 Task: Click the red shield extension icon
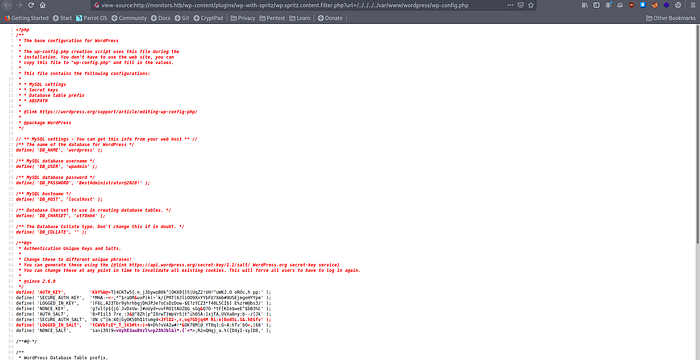(631, 5)
